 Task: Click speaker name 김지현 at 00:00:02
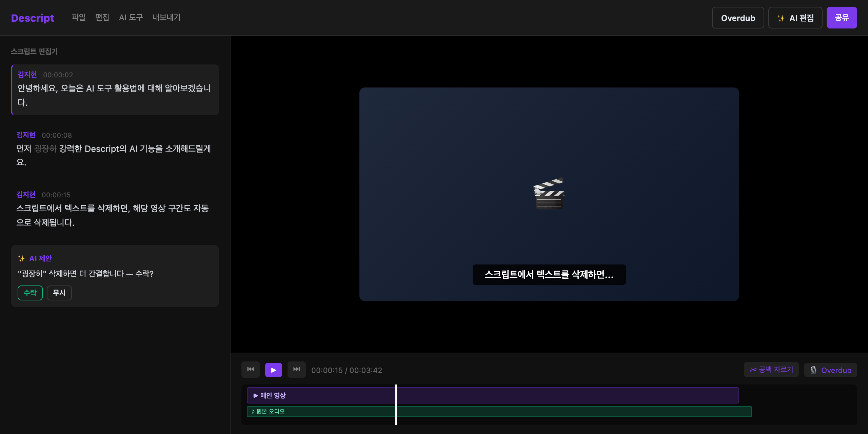(x=27, y=75)
